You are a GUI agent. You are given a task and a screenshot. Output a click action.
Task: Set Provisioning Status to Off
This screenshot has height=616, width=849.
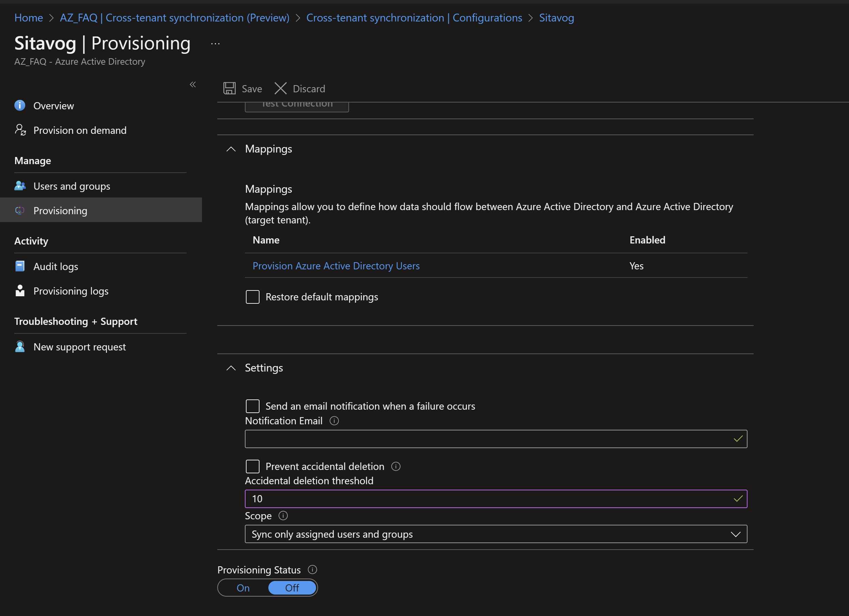292,587
